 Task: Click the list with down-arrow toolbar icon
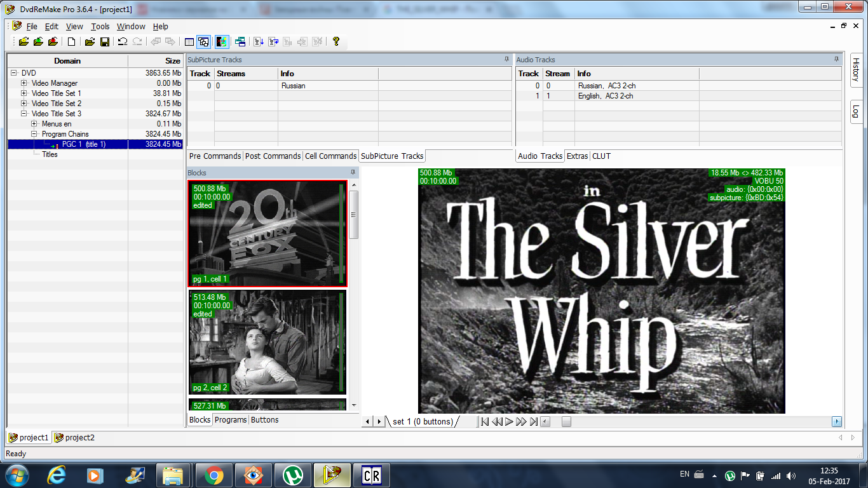(259, 42)
